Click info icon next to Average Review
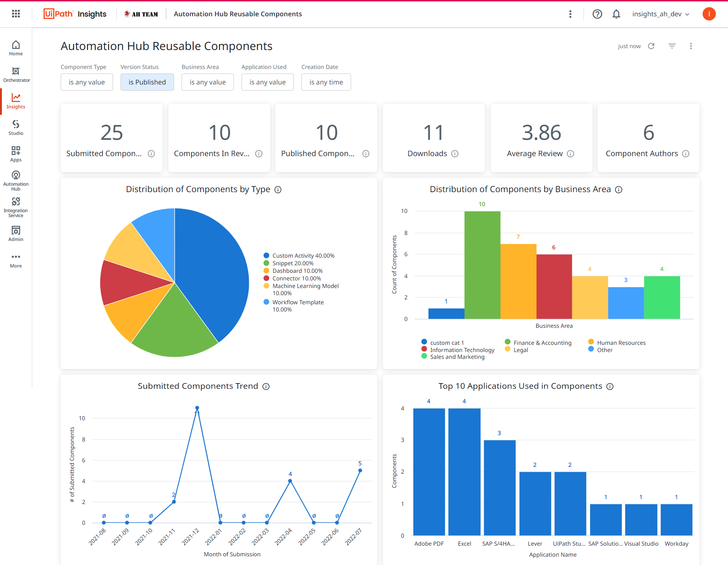 571,153
